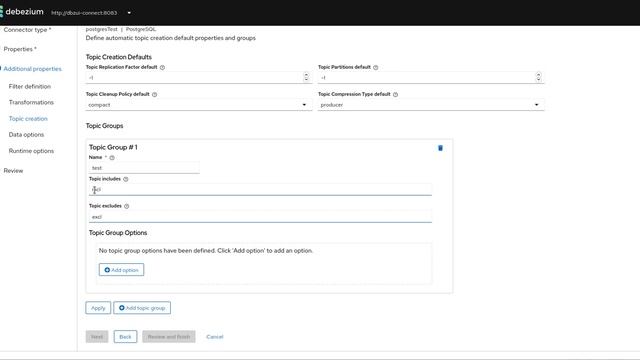Click the debezium logo
Screen dimensions: 640x360
coord(22,12)
